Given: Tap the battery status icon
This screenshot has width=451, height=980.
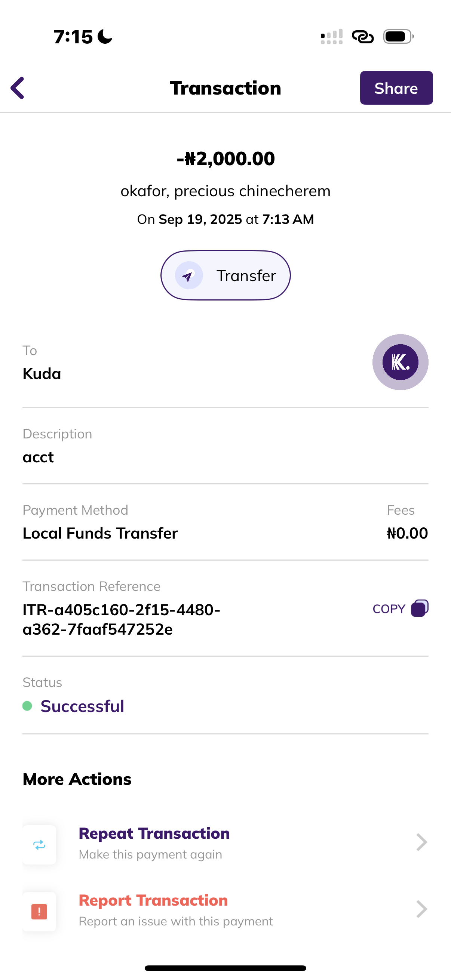Looking at the screenshot, I should 398,37.
